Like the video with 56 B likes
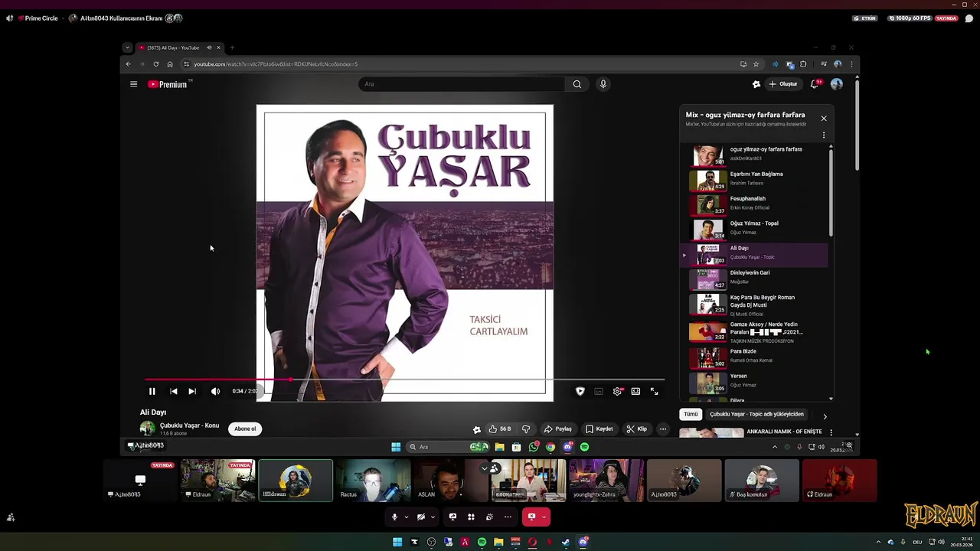980x551 pixels. [500, 429]
